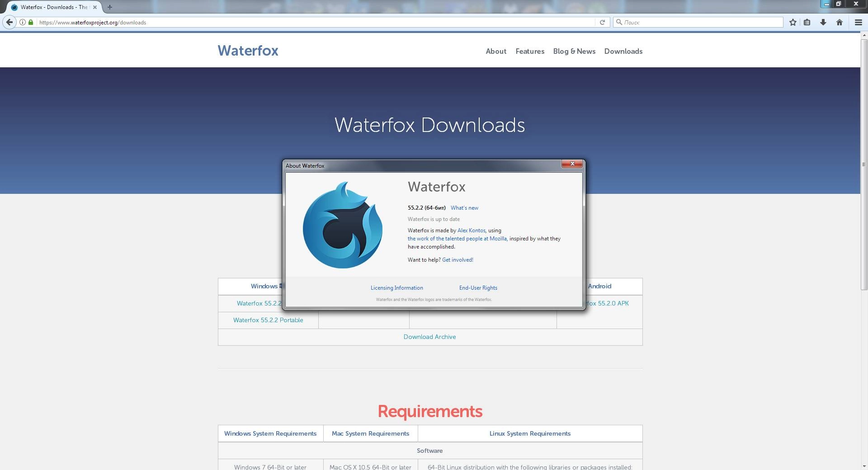Download Waterfox 55.2.2 Portable
Image resolution: width=868 pixels, height=470 pixels.
point(268,320)
